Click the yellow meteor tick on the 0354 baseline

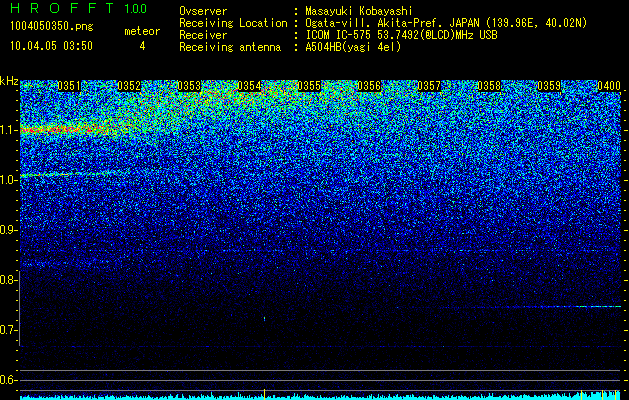[264, 394]
